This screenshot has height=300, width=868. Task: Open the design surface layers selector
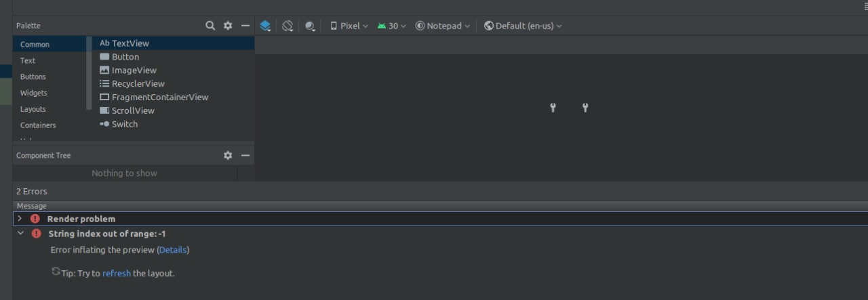pos(265,26)
